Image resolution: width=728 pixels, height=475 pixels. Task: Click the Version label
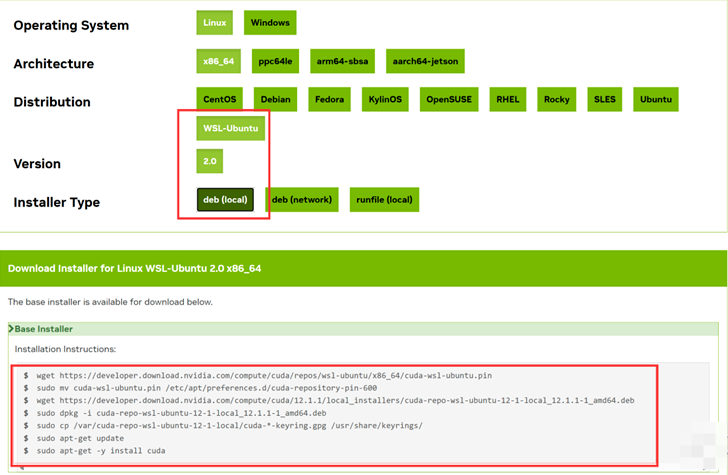pos(37,163)
